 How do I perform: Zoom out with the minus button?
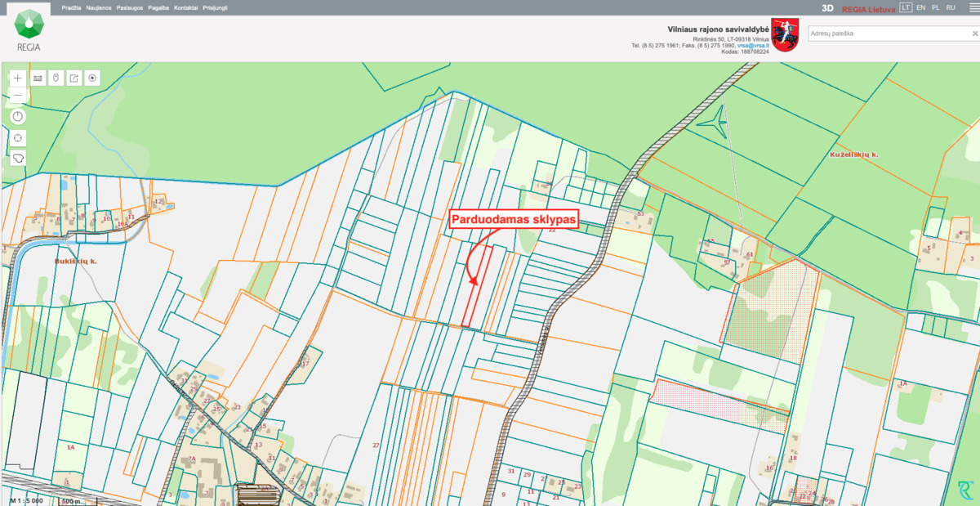(18, 96)
